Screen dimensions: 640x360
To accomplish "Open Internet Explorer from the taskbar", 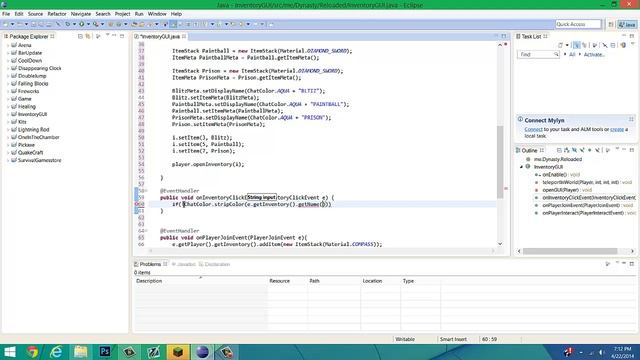I will tap(56, 352).
